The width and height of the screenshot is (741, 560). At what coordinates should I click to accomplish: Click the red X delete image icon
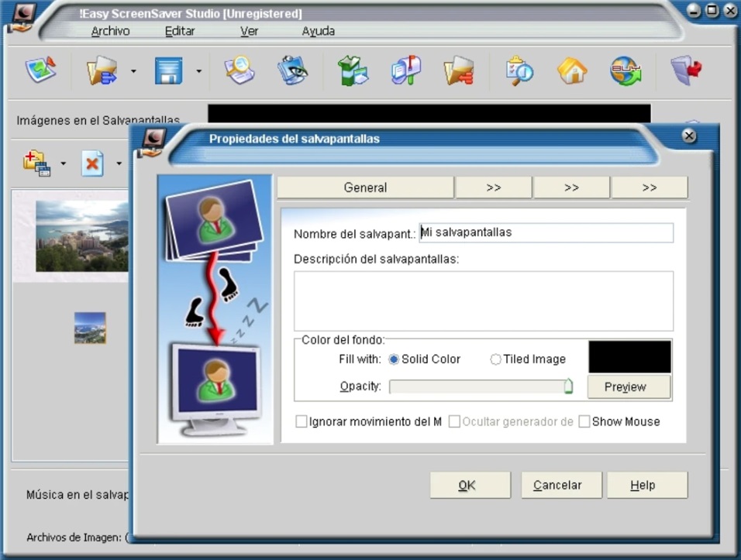pos(92,163)
